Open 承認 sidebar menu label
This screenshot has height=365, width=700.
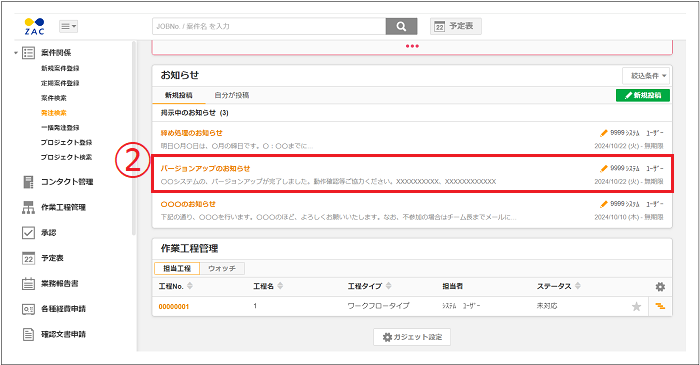click(x=49, y=232)
